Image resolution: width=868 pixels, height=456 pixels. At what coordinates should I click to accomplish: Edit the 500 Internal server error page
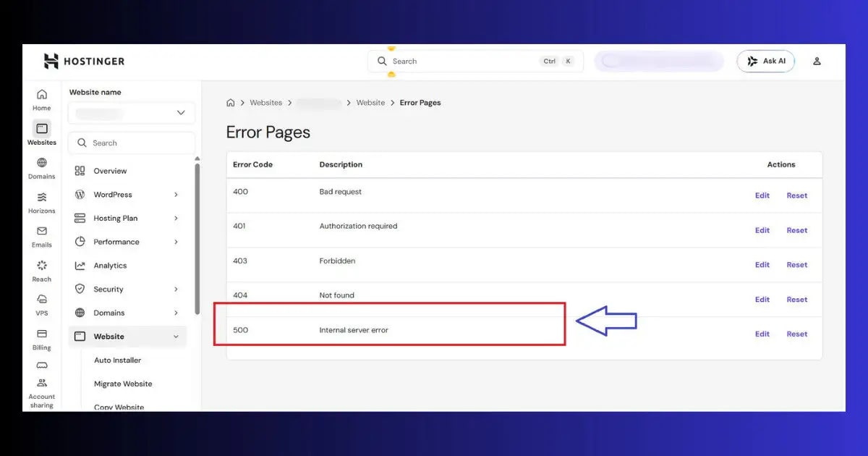click(x=762, y=334)
